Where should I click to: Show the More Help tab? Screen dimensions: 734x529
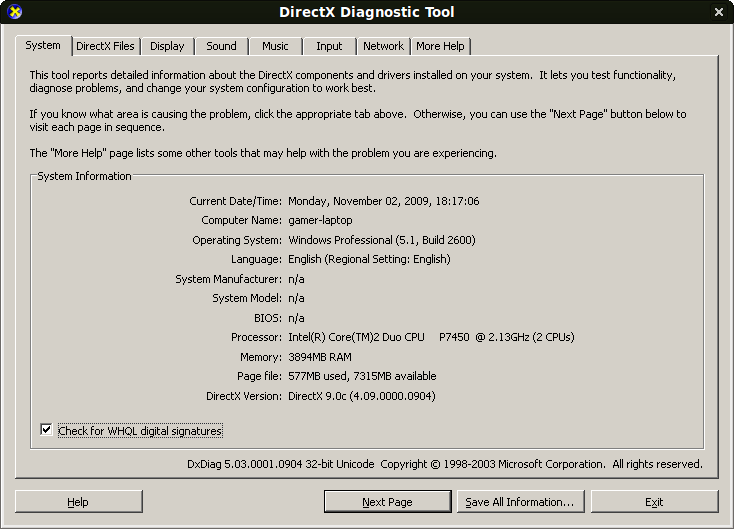[x=440, y=46]
